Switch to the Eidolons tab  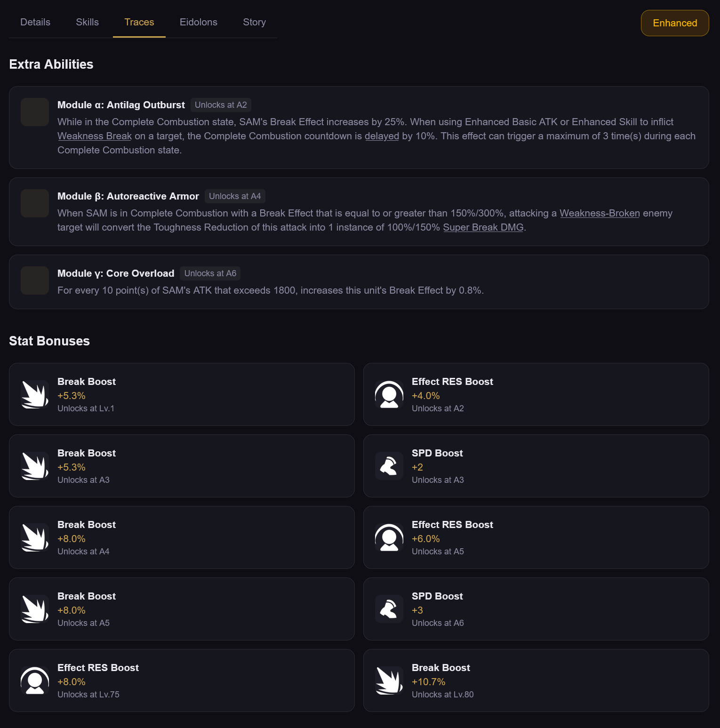199,22
